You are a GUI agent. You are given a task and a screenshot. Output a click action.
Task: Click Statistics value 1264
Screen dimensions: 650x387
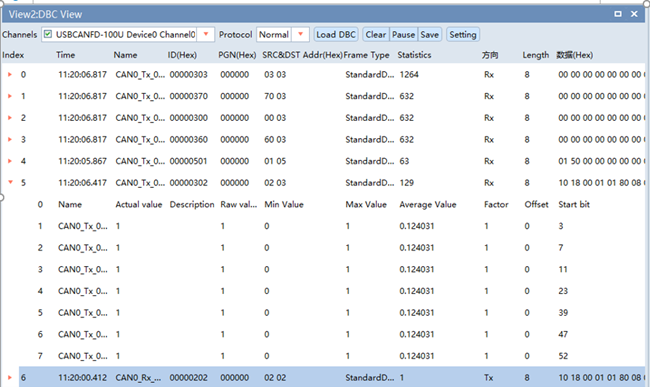[x=409, y=75]
